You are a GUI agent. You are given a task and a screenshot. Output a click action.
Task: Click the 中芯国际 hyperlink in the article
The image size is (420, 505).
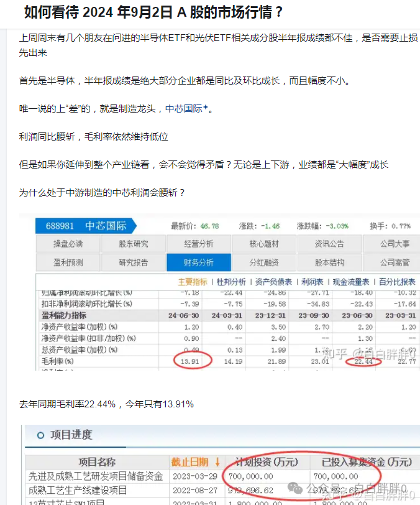[x=186, y=109]
